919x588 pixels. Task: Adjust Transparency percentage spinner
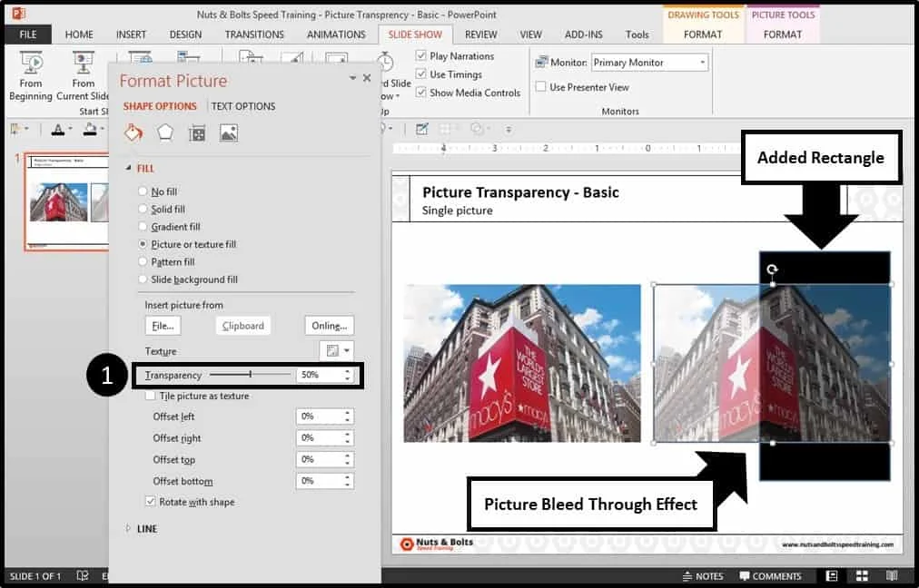pyautogui.click(x=348, y=375)
